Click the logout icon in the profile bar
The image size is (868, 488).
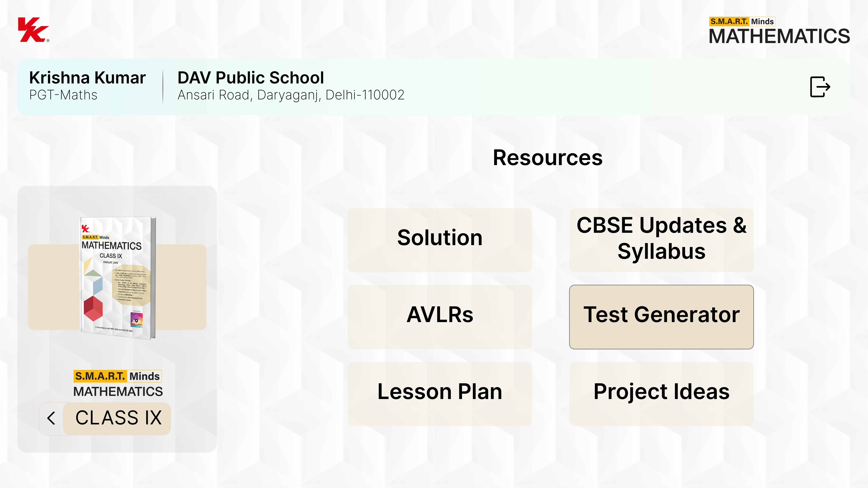pos(820,87)
